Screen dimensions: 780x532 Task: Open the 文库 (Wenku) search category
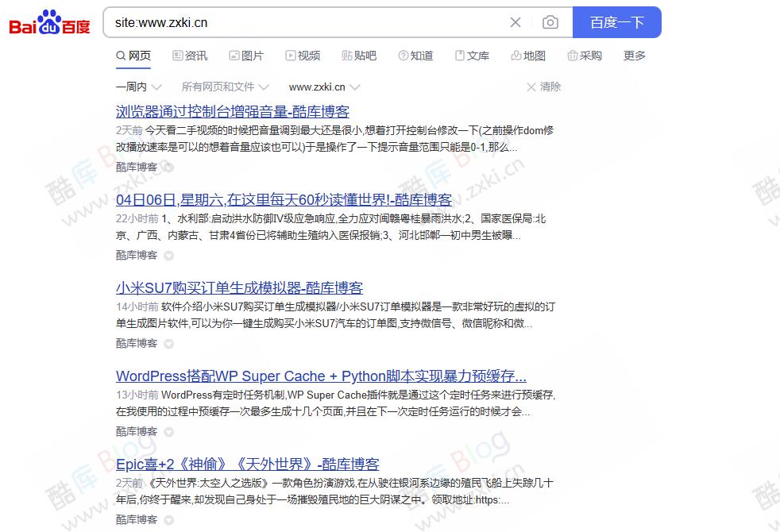tap(472, 56)
